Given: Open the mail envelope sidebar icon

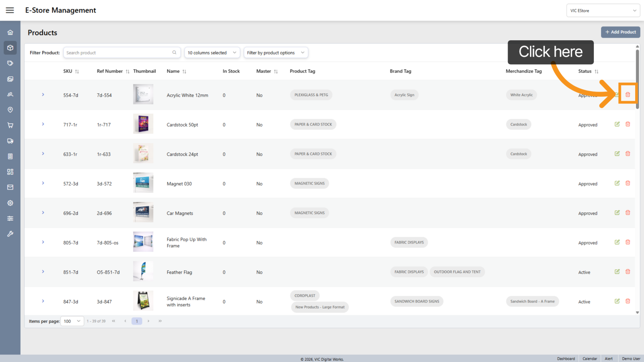Looking at the screenshot, I should [x=10, y=187].
